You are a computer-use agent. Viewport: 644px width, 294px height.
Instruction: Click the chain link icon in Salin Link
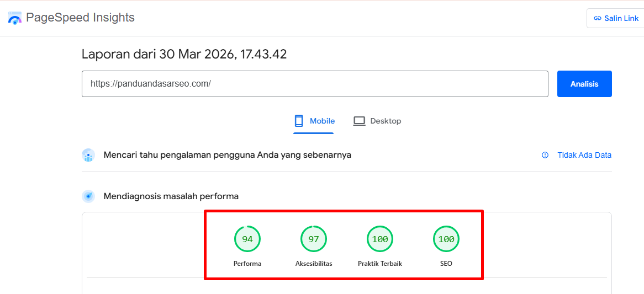(x=598, y=18)
